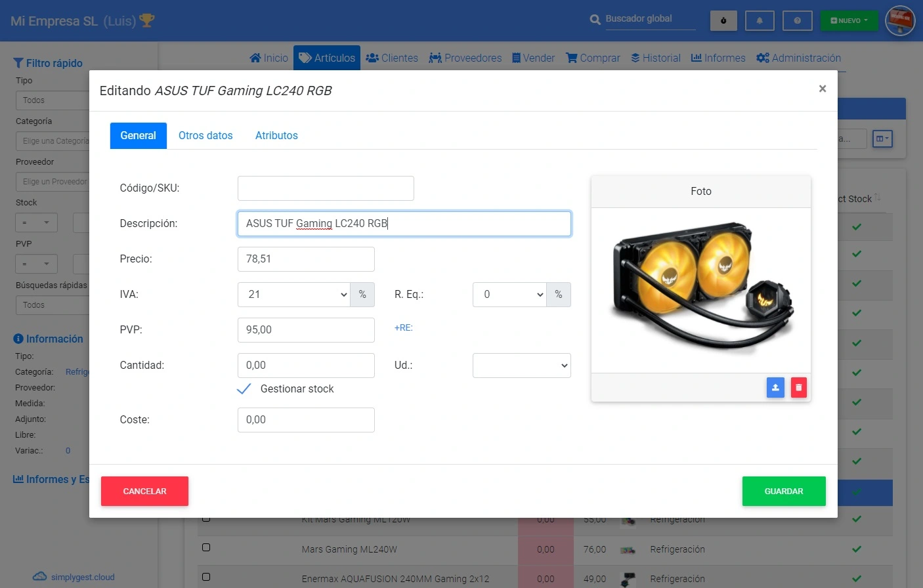Check the Mars Gaming ML240W row checkbox
Viewport: 923px width, 588px height.
click(206, 547)
